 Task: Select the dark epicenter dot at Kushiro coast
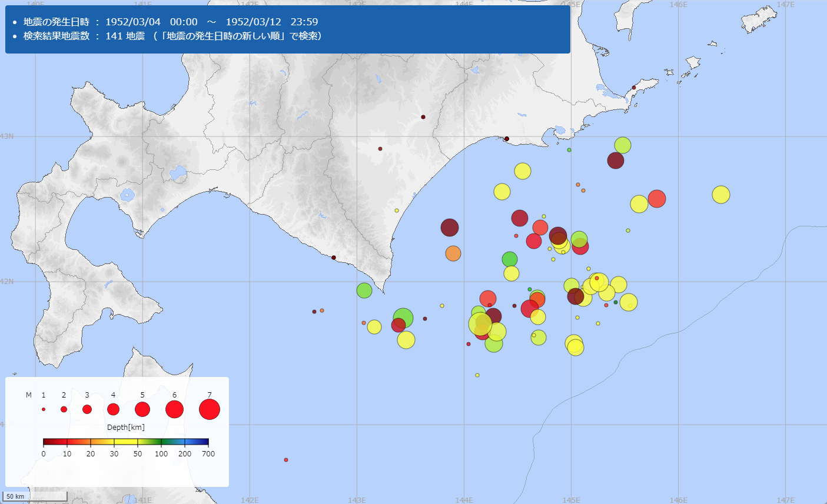click(506, 139)
